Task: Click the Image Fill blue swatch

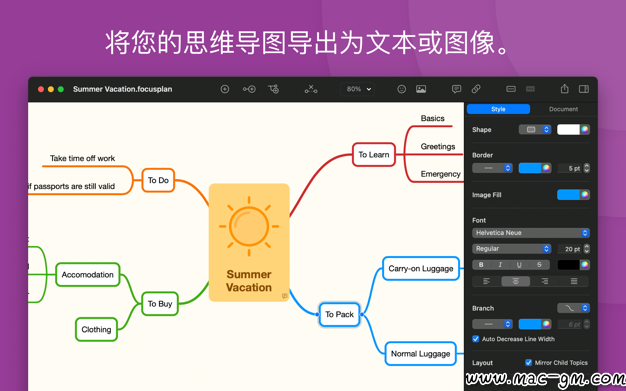Action: pos(569,195)
